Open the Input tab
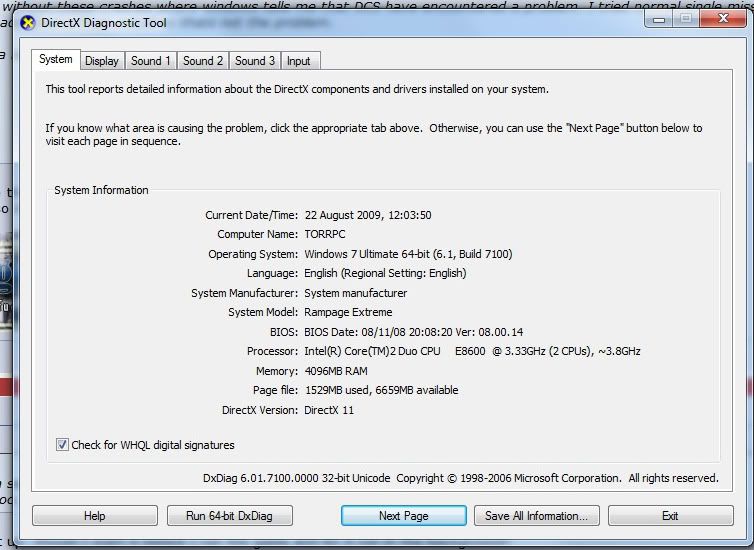 coord(298,61)
